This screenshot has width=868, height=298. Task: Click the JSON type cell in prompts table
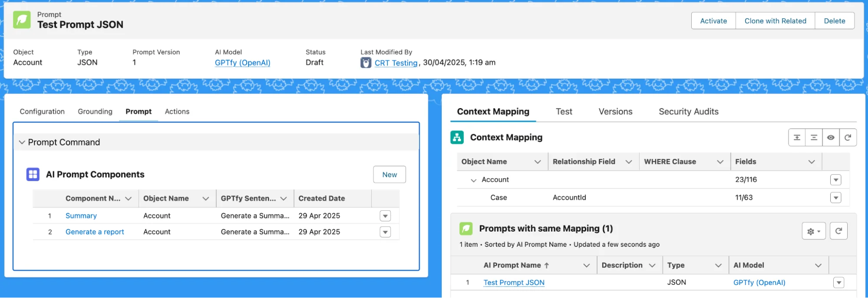pyautogui.click(x=677, y=282)
